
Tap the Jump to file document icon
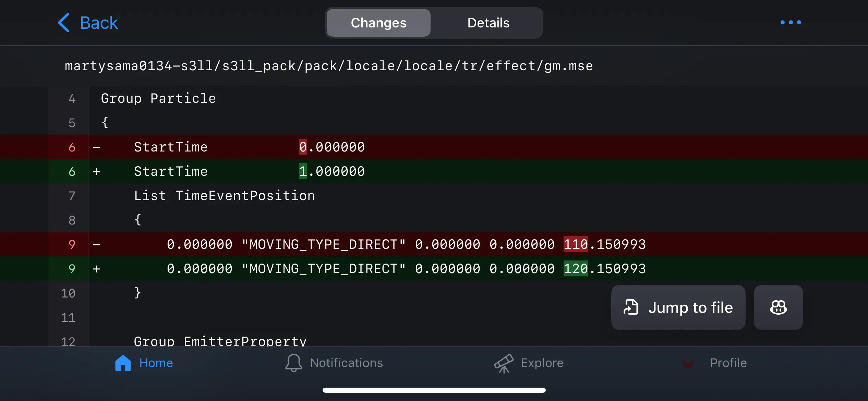pos(631,307)
